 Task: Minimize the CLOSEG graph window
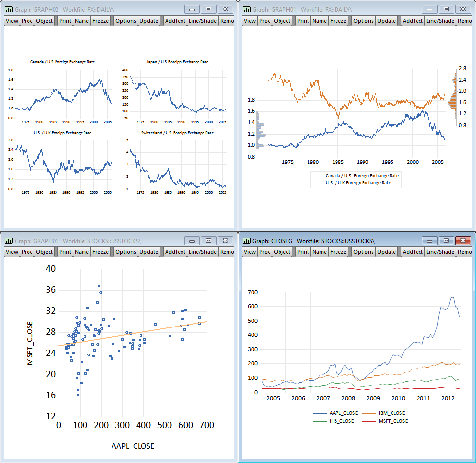click(430, 241)
